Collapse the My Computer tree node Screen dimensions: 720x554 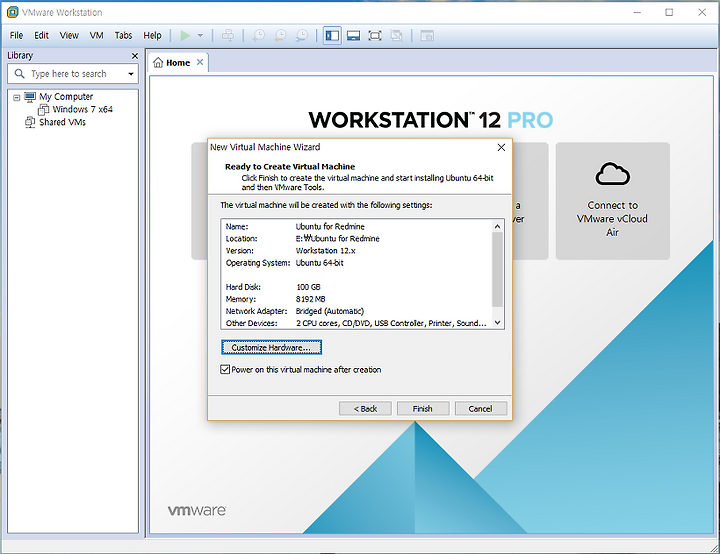pos(17,97)
